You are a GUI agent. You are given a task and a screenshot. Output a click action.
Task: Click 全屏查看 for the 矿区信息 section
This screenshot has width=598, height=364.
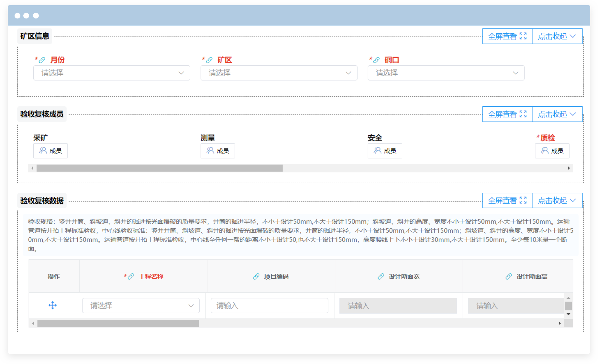507,36
